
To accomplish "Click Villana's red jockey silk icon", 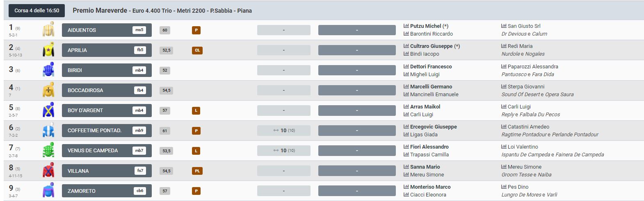I will (48, 171).
